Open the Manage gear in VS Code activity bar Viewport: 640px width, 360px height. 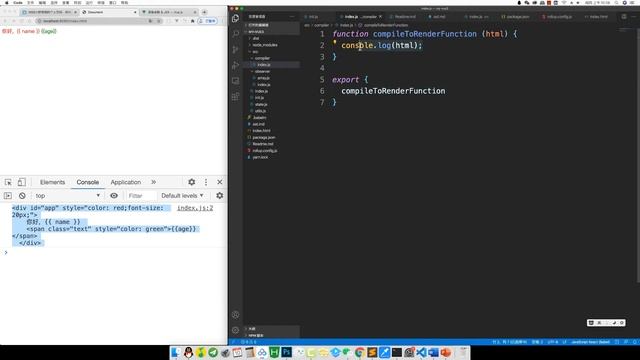(236, 330)
